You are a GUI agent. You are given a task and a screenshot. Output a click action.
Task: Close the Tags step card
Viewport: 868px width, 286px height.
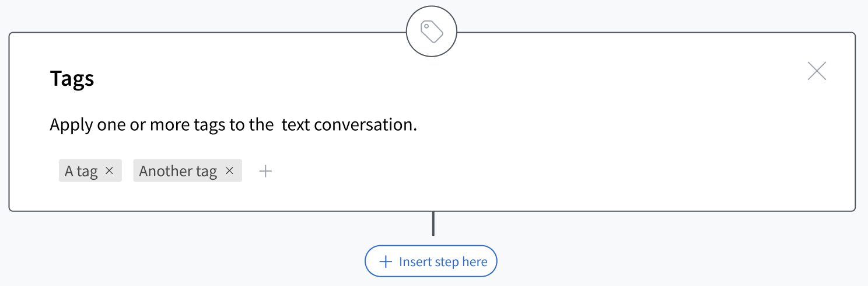[817, 71]
